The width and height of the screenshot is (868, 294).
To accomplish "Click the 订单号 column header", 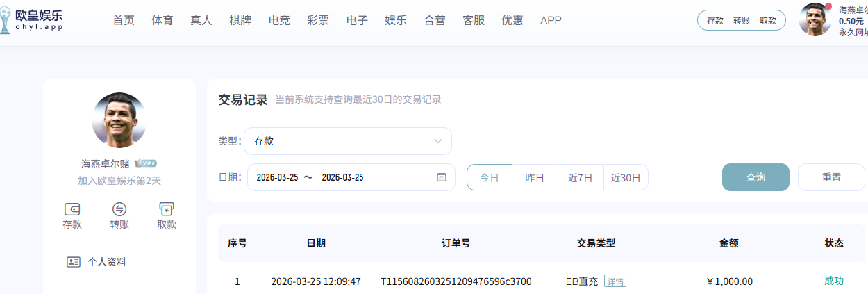I will tap(456, 243).
